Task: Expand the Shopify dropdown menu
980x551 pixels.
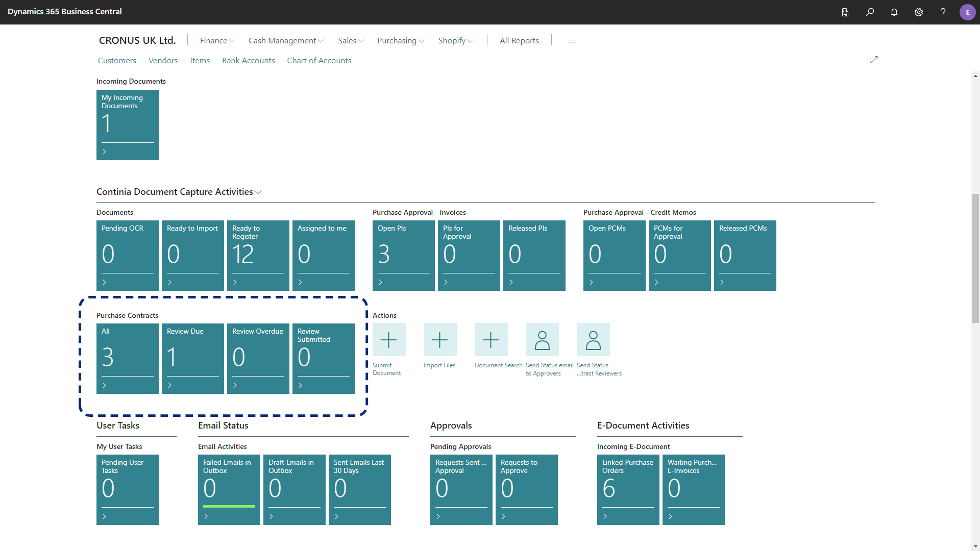Action: click(455, 40)
